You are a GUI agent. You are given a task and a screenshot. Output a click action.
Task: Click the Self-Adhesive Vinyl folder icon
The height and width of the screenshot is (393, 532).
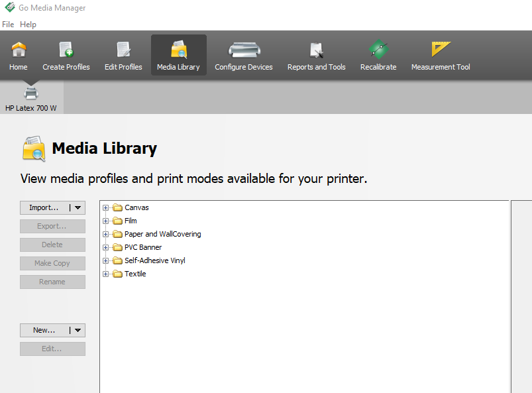[117, 260]
